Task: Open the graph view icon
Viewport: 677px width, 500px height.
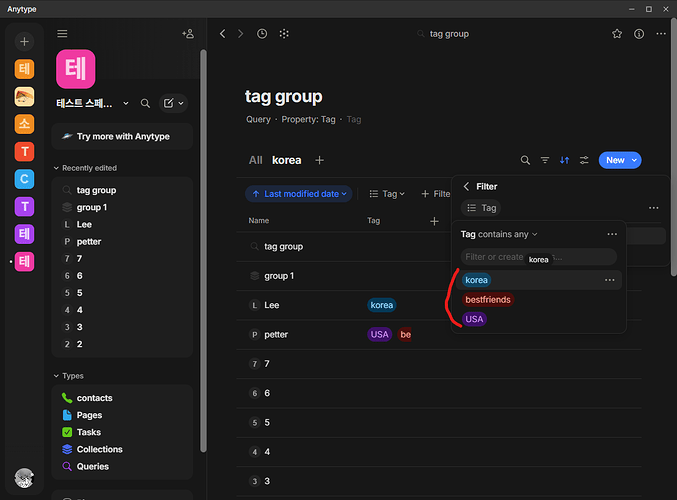Action: coord(284,34)
